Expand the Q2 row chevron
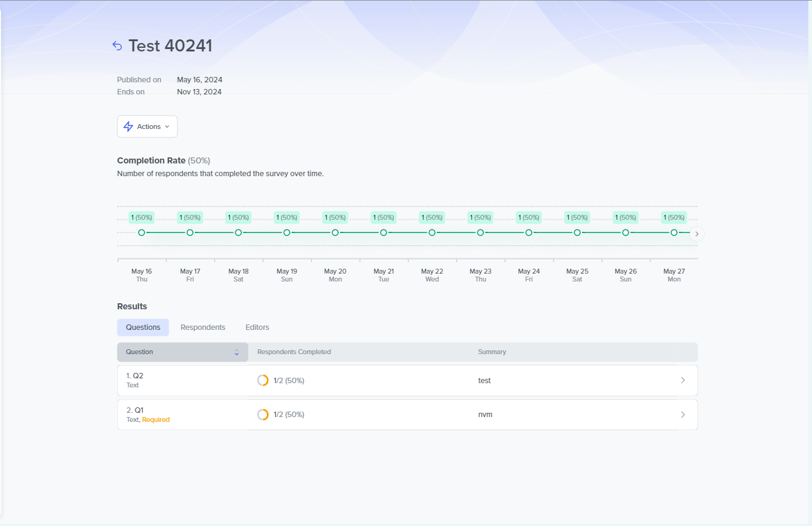Screen dimensions: 812x526 click(683, 381)
